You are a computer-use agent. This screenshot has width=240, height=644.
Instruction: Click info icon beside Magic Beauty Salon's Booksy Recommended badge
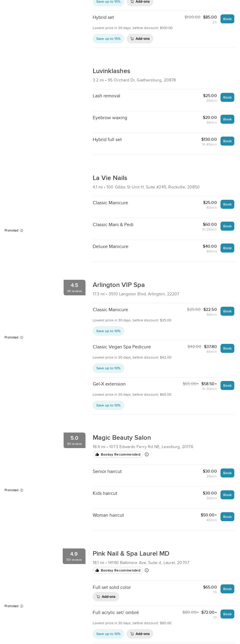(x=147, y=454)
